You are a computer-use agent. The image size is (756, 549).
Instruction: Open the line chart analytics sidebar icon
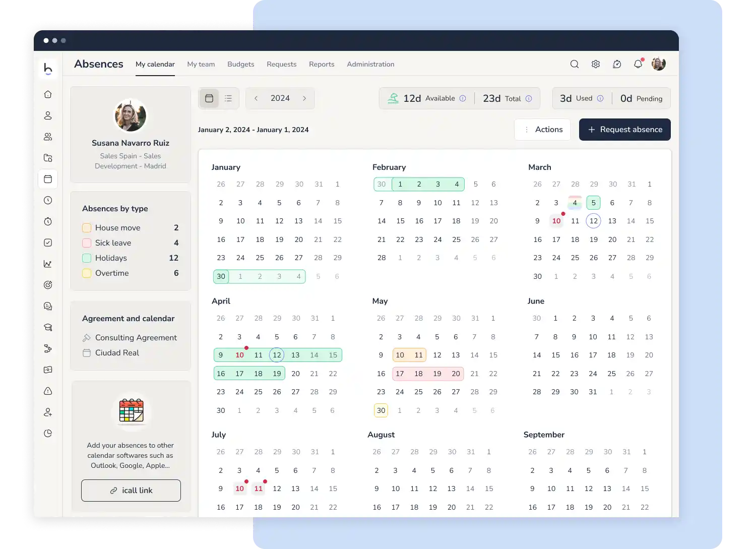coord(48,264)
